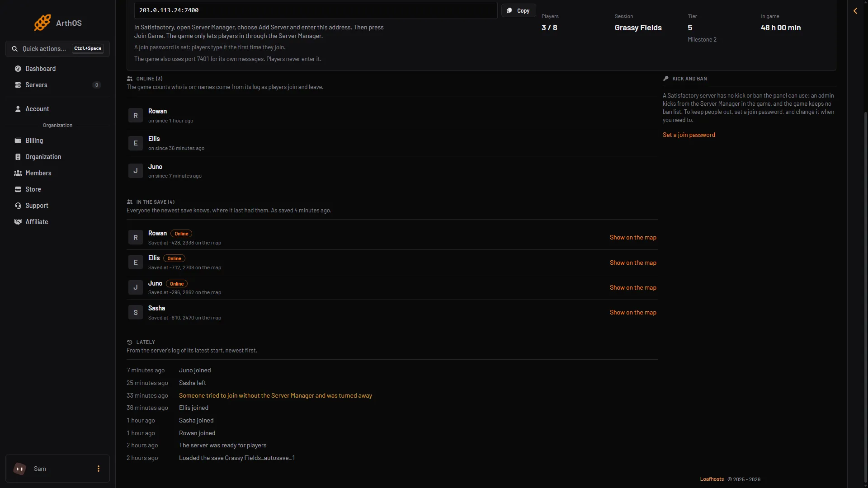Click the R avatar of Rowan in Online list
This screenshot has width=868, height=488.
point(136,116)
